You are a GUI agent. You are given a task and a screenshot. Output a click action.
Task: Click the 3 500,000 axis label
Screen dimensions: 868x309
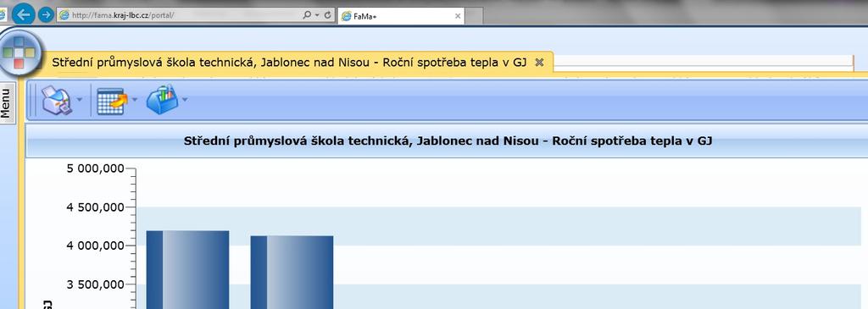[95, 284]
